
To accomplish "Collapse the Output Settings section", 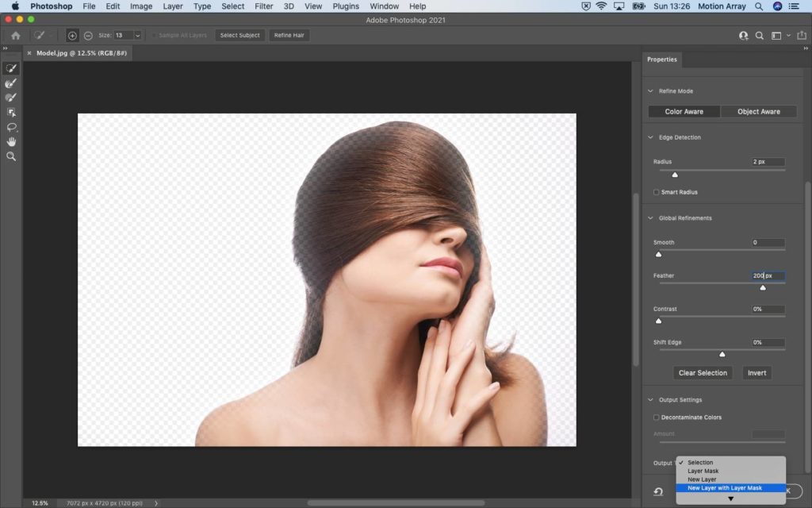I will click(650, 400).
